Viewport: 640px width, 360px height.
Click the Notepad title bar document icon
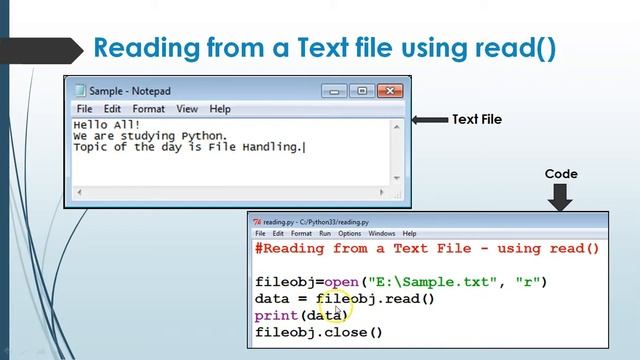[80, 91]
